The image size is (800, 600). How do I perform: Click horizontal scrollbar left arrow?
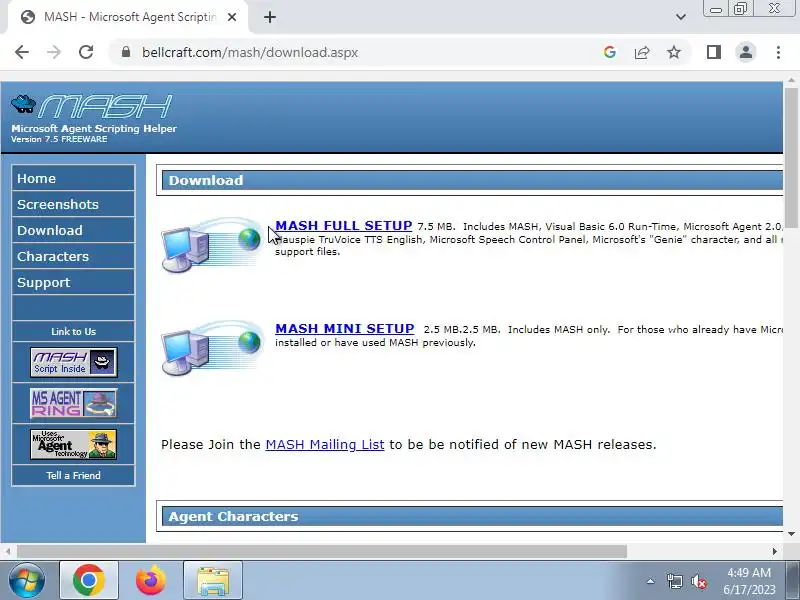8,551
